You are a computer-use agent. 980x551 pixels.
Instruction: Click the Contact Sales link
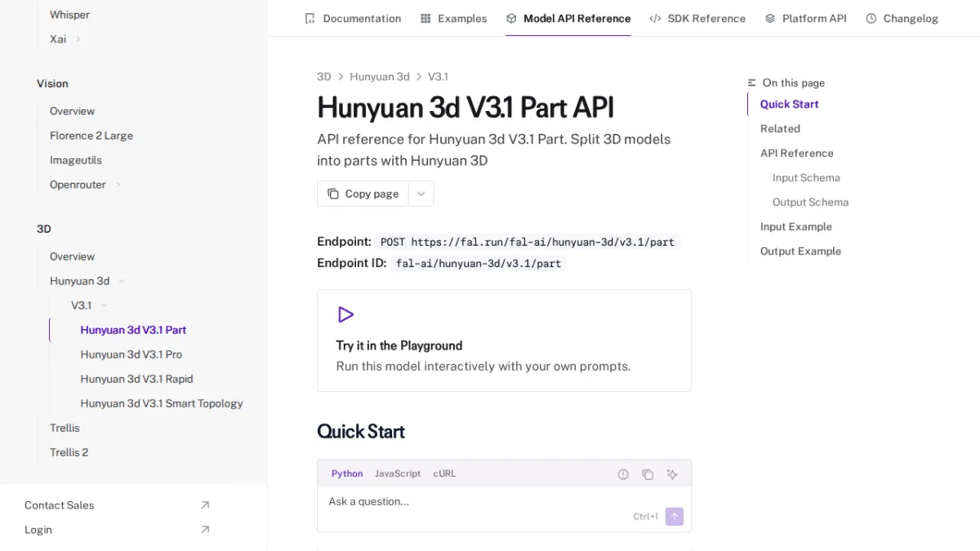59,505
